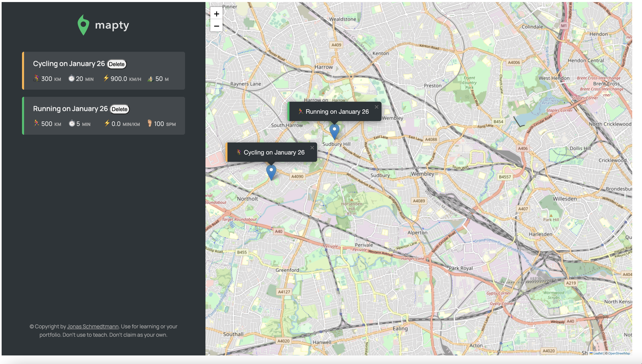Click the lightning speed icon on Cycling card
Image resolution: width=642 pixels, height=364 pixels.
106,78
